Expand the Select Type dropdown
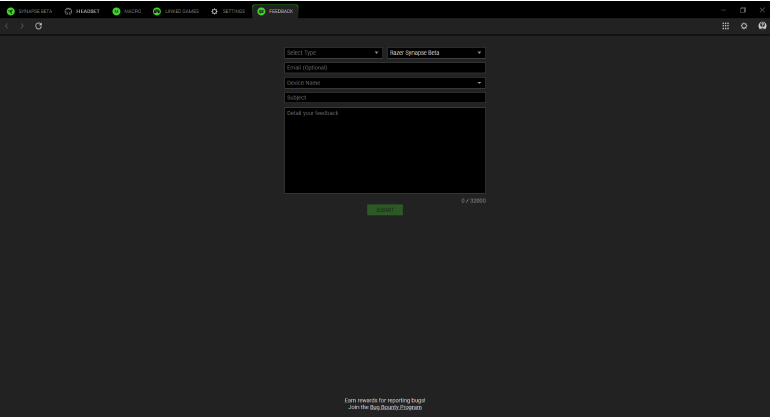This screenshot has width=770, height=417. pyautogui.click(x=333, y=53)
